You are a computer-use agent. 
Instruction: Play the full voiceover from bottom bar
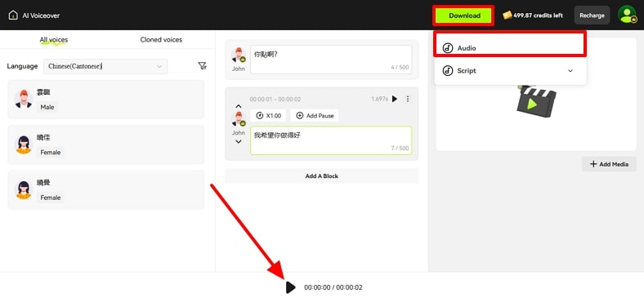[290, 287]
